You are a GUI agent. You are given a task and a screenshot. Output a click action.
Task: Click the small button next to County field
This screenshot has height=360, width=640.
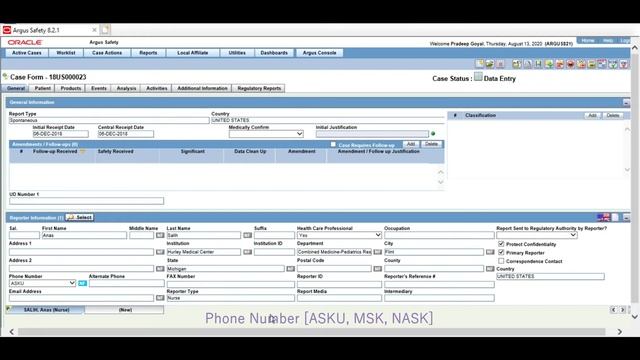coord(490,269)
